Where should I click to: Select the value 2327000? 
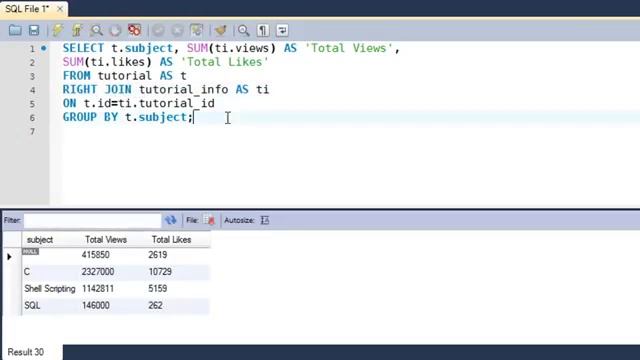98,272
